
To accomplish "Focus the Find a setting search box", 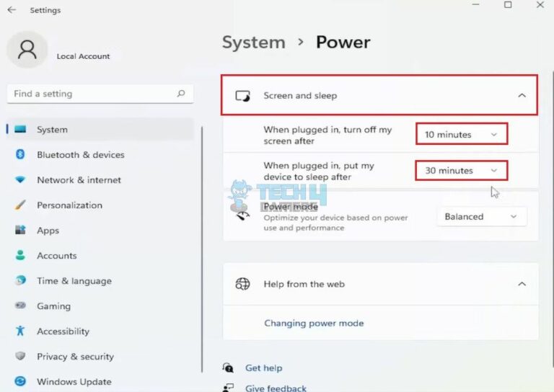I will [x=100, y=94].
